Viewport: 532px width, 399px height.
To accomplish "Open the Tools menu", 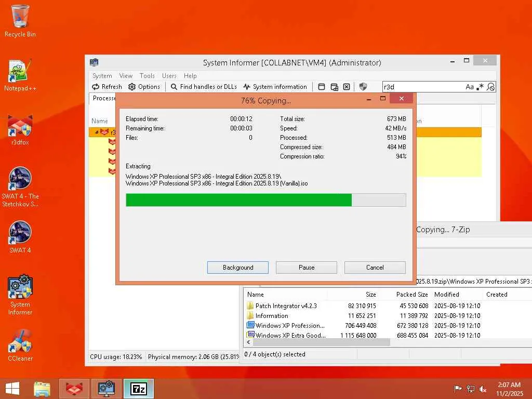I will tap(147, 76).
